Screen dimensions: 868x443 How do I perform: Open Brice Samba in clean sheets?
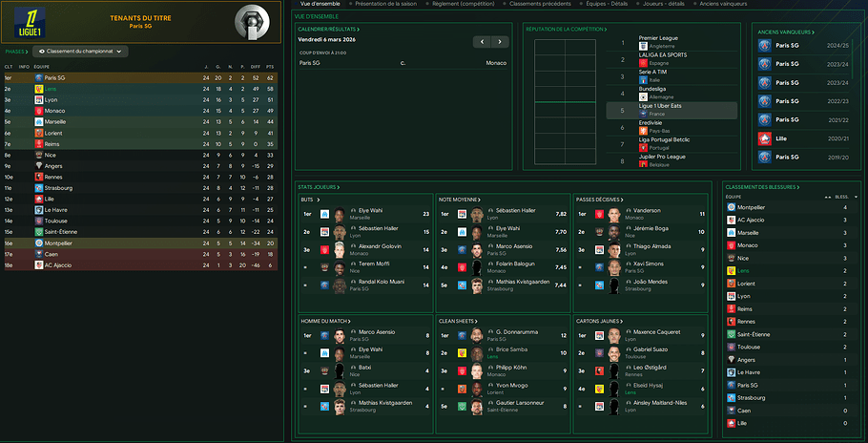coord(511,349)
